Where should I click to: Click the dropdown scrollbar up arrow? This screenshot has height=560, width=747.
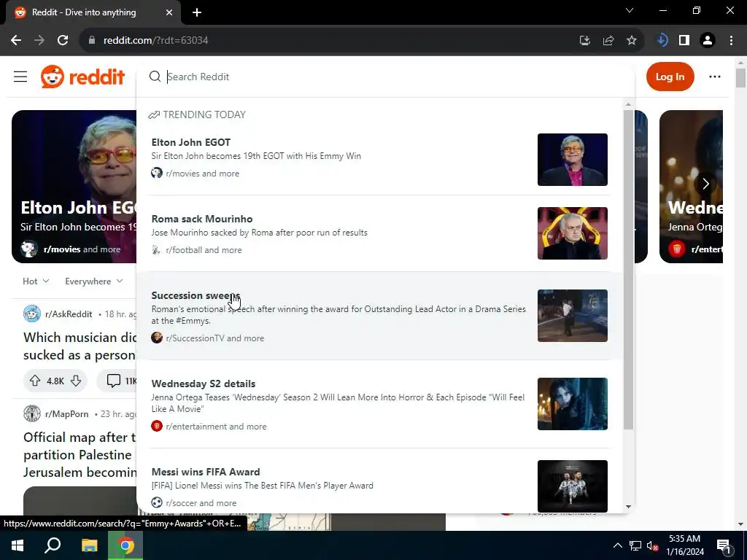coord(628,104)
